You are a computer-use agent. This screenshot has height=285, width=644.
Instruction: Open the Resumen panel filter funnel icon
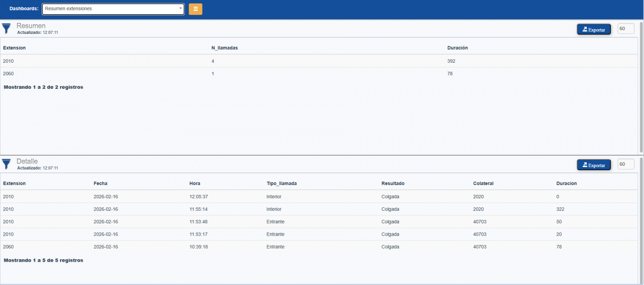coord(6,28)
